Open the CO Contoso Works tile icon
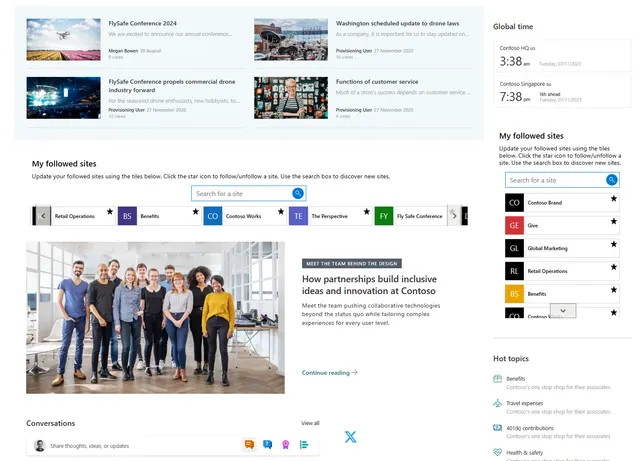 pos(213,216)
